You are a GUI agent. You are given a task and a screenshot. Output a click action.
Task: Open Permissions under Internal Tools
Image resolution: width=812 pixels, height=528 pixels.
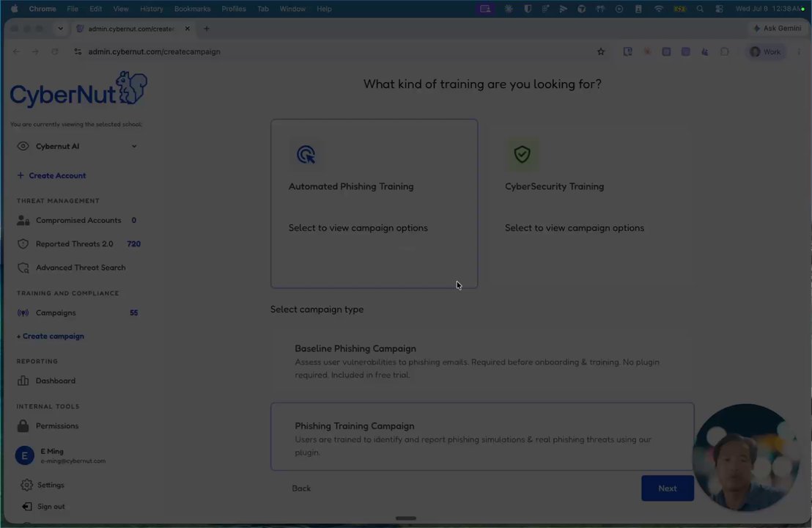[57, 426]
